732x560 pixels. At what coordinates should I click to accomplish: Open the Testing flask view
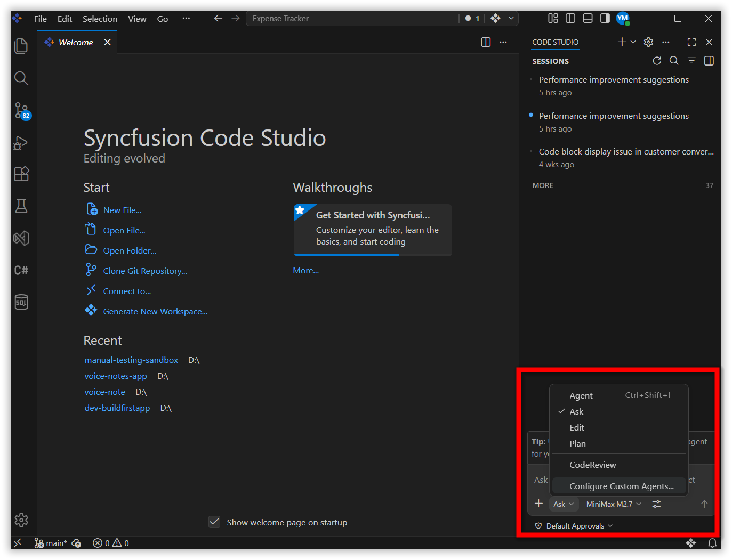21,206
